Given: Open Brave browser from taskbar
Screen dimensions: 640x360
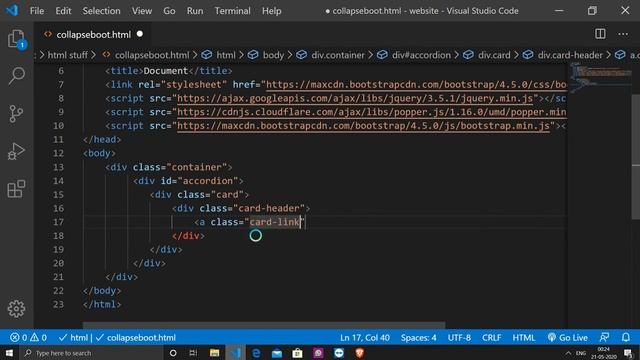Looking at the screenshot, I should [359, 353].
